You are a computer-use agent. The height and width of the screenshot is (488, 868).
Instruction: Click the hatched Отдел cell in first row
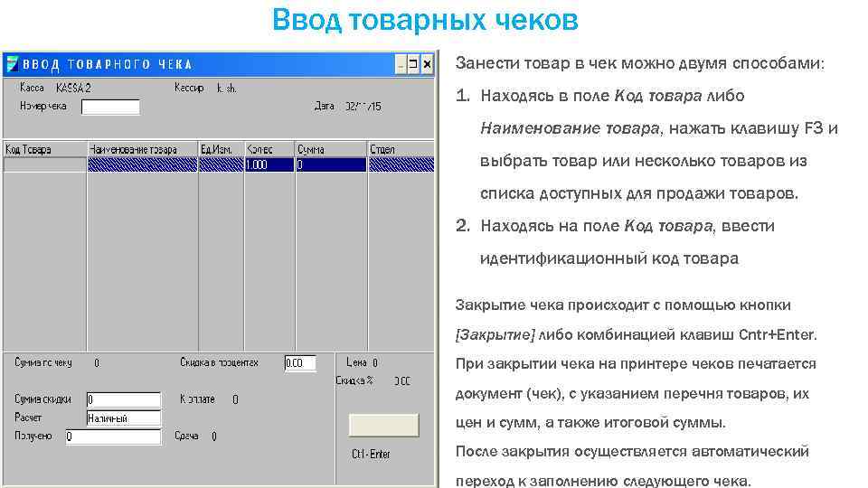point(401,164)
